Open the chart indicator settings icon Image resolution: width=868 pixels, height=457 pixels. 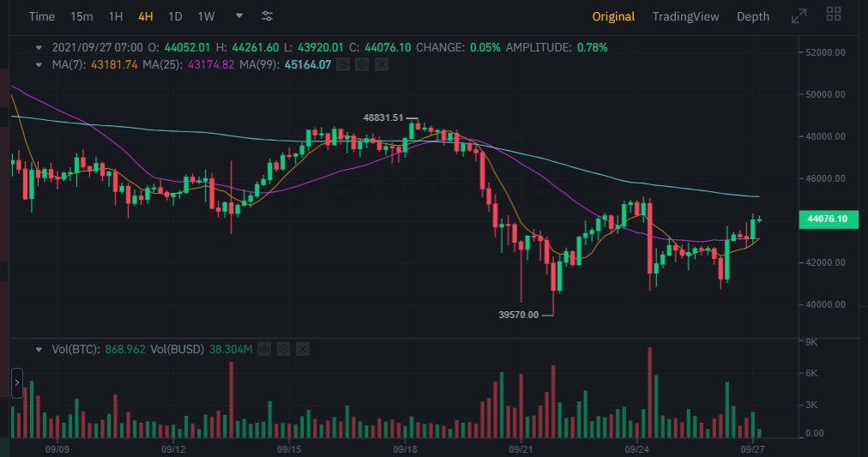coord(268,16)
